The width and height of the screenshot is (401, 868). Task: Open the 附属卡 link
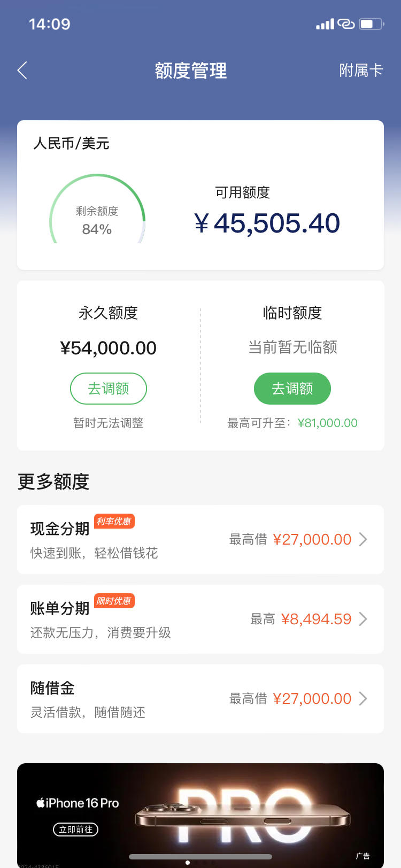coord(361,70)
